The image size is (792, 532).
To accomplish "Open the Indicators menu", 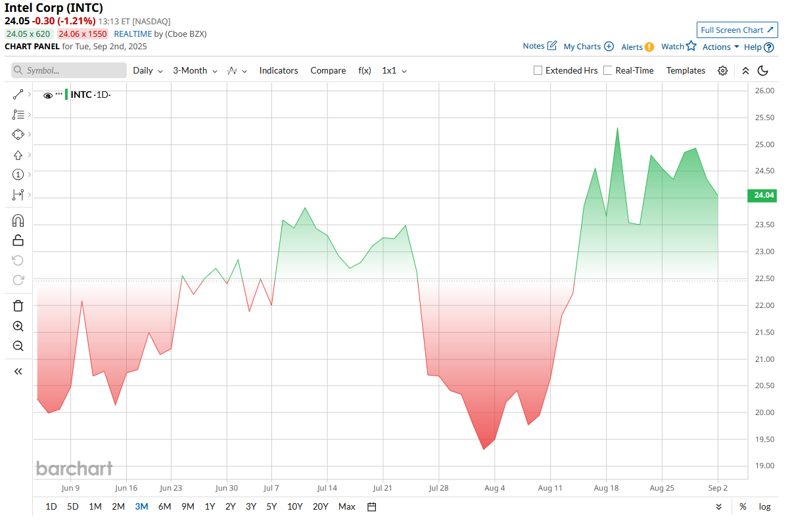I will click(x=279, y=70).
